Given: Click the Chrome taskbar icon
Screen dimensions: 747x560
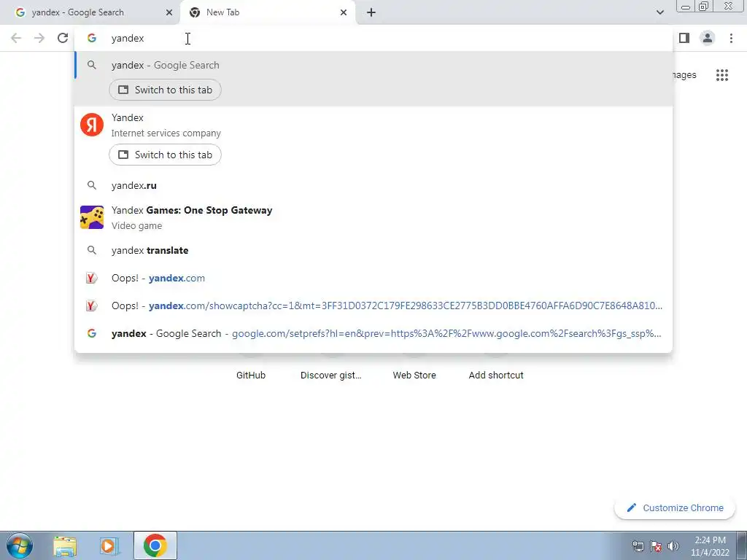Looking at the screenshot, I should point(155,545).
